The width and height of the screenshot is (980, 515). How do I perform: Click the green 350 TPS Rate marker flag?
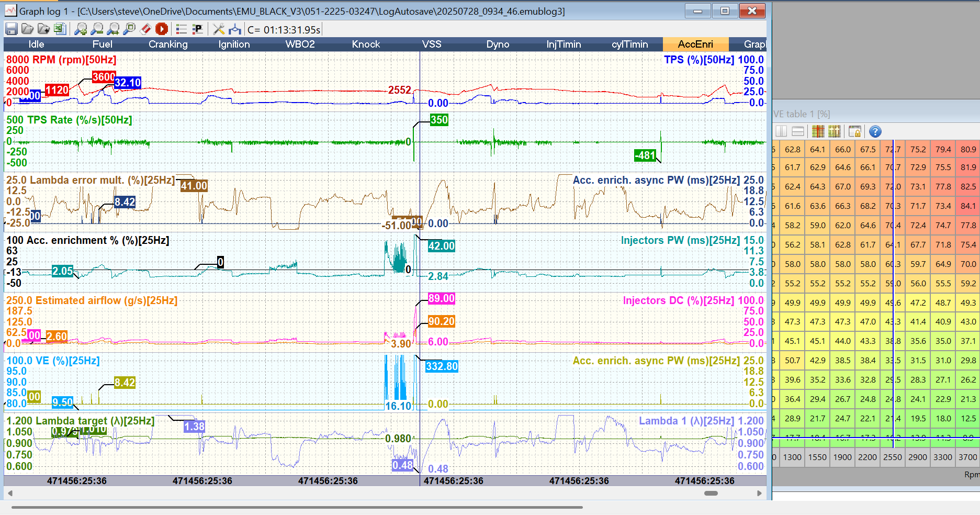pos(439,120)
